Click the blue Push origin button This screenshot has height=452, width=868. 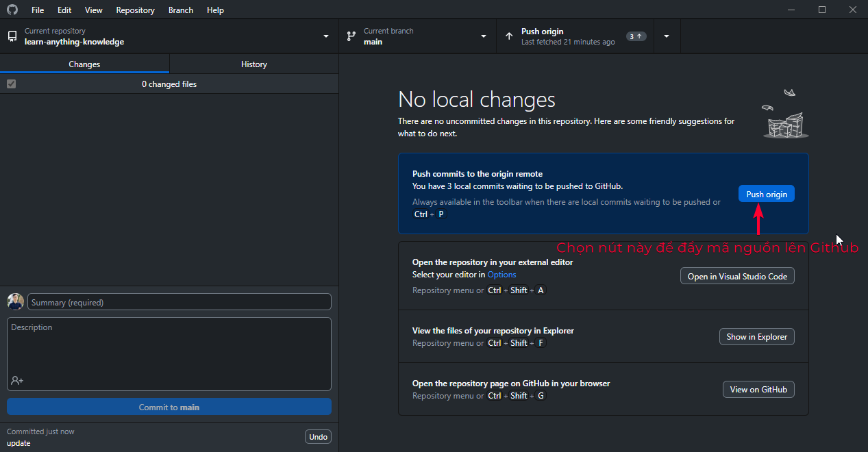pos(767,194)
